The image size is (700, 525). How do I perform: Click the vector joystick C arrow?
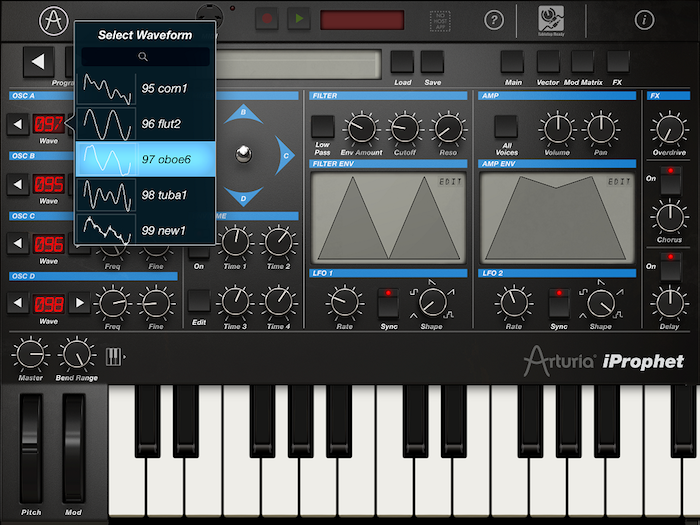coord(284,155)
